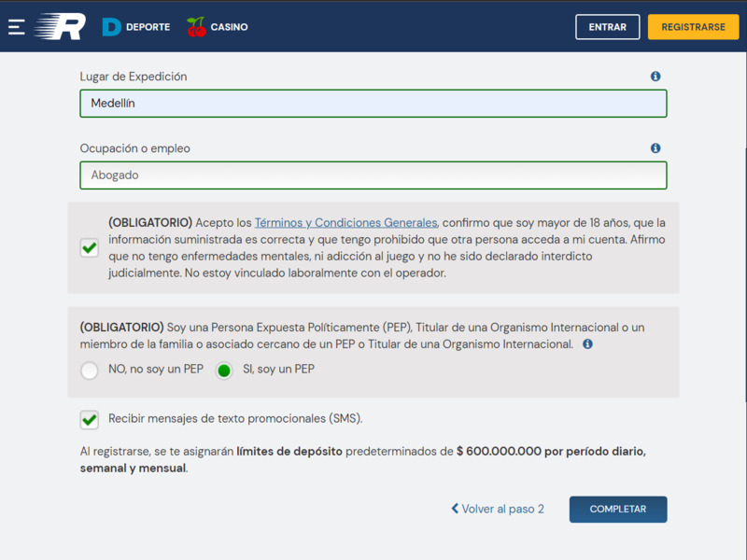
Task: Click the 'Recibir mensajes de texto promocionales (SMS).' label
Action: coord(235,418)
